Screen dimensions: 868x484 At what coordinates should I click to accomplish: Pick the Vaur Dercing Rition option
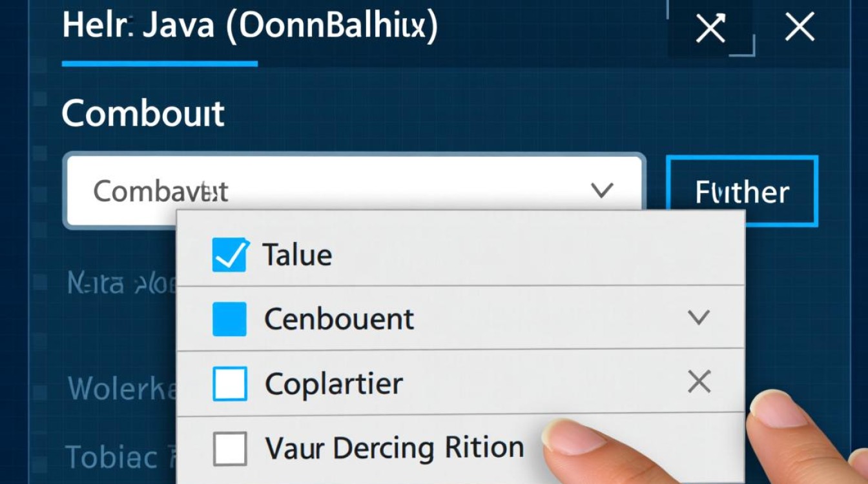tap(394, 448)
